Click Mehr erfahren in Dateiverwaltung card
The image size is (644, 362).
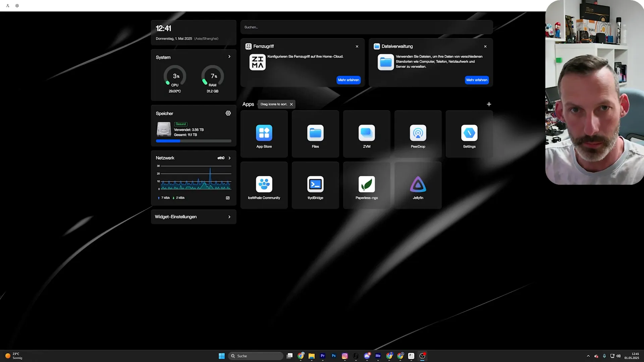[x=477, y=80]
